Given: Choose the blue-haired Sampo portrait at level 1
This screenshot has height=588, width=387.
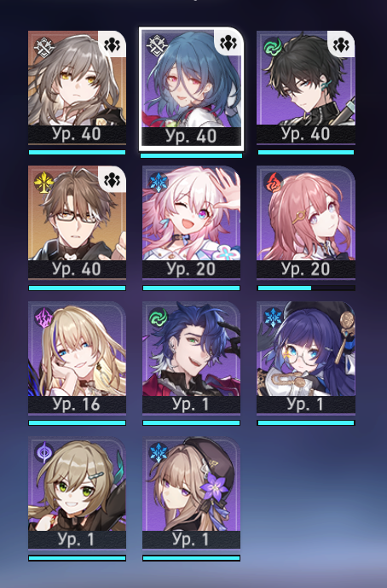Looking at the screenshot, I should pos(191,349).
